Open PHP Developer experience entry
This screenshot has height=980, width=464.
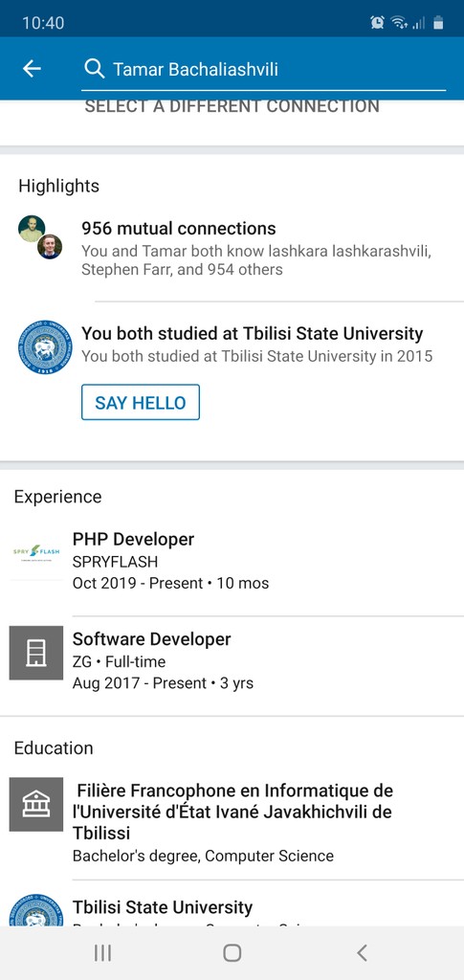coord(232,561)
